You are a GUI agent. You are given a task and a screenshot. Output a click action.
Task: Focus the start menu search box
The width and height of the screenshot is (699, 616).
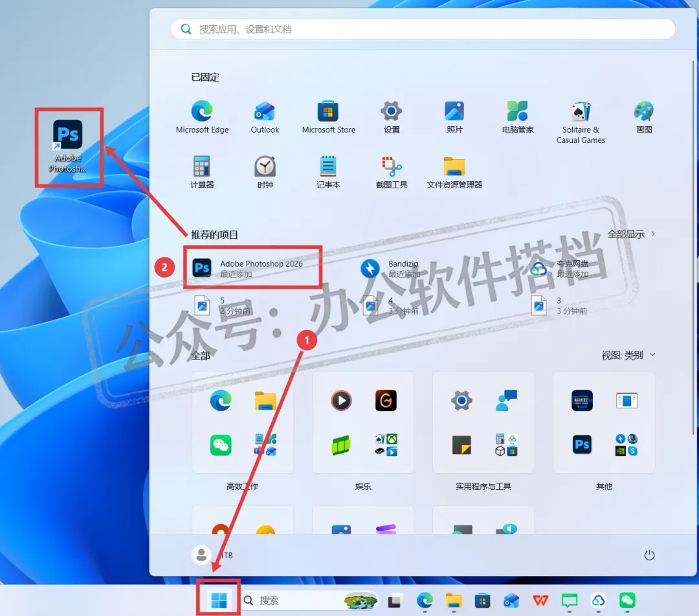pos(423,29)
